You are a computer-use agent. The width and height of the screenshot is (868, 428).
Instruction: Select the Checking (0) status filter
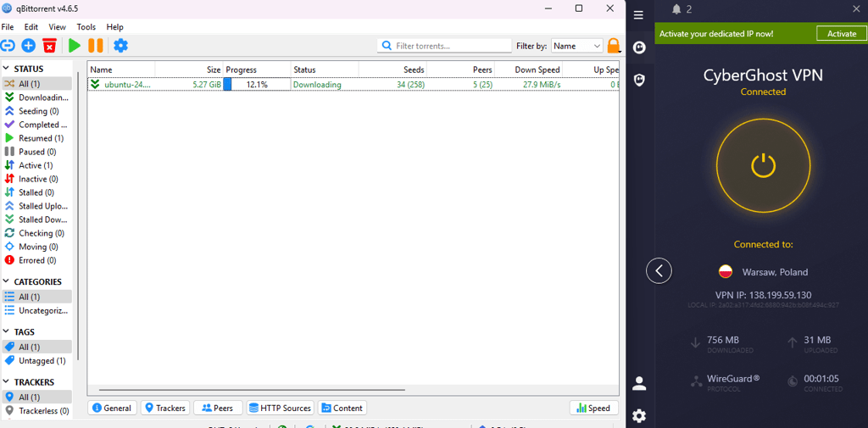pyautogui.click(x=36, y=233)
